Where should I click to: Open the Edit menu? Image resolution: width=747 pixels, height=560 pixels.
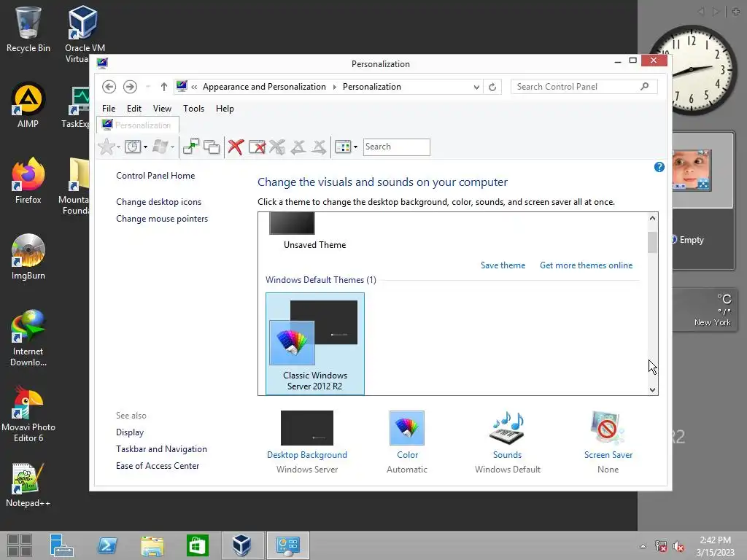click(x=134, y=109)
